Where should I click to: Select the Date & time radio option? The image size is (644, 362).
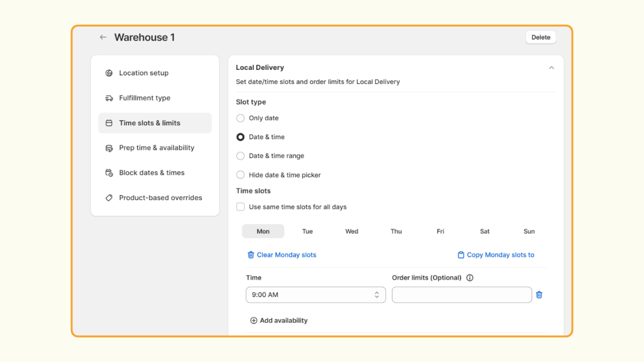240,137
